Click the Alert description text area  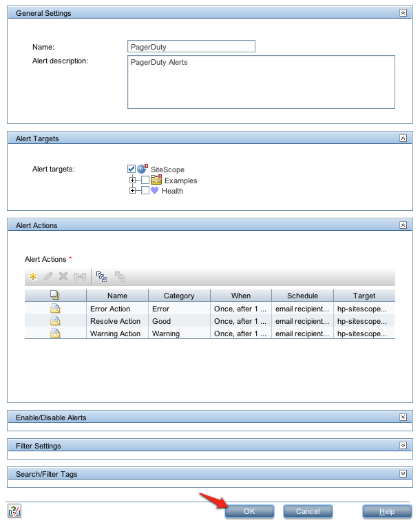tap(261, 82)
